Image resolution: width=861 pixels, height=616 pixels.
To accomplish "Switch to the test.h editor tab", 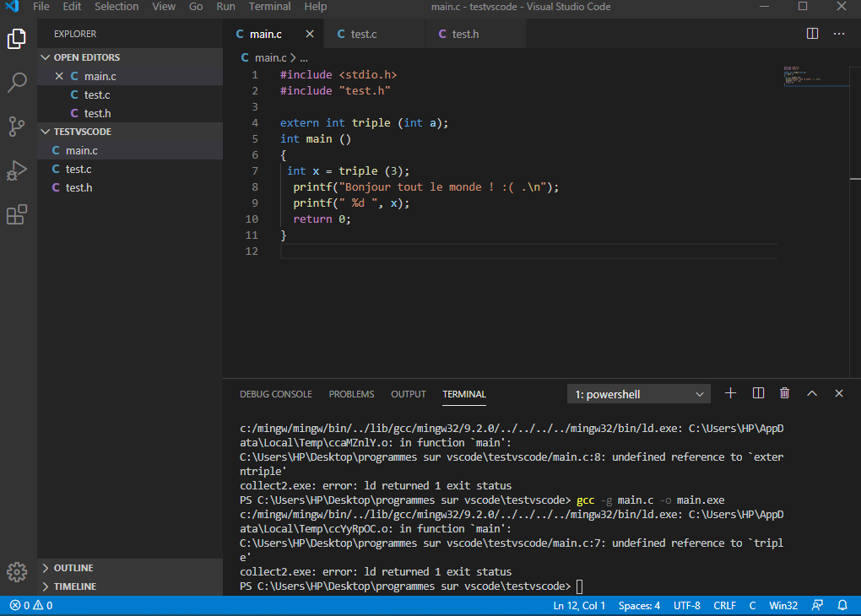I will pyautogui.click(x=475, y=34).
